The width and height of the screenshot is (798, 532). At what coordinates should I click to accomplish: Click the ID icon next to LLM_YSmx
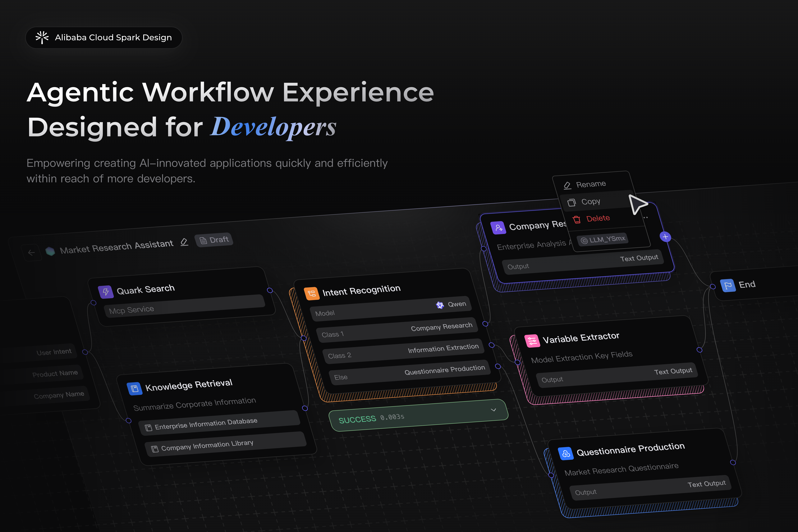(x=584, y=241)
